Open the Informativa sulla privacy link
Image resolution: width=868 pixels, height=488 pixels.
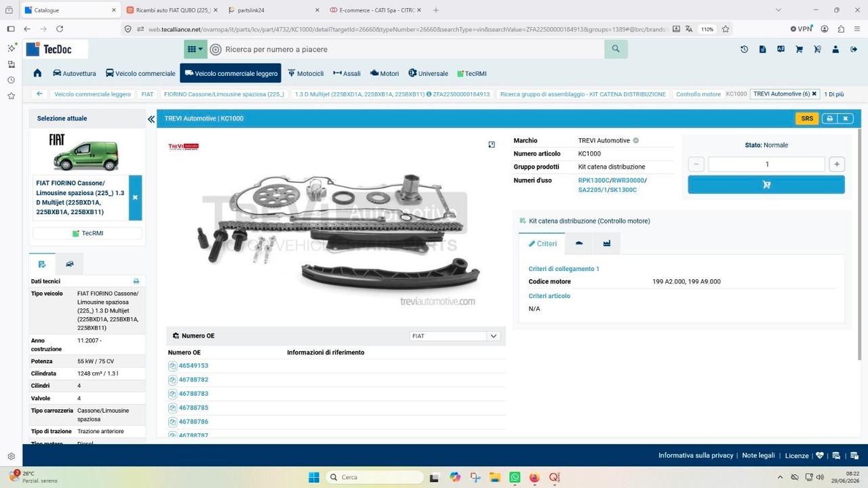(696, 455)
